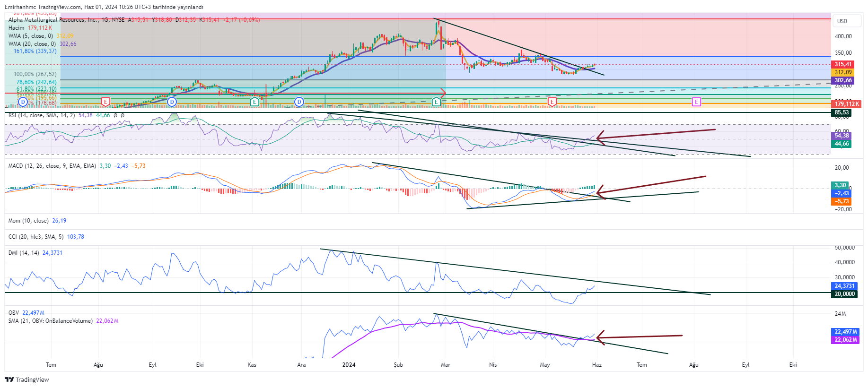Select the RSI (14, close, SMA, 14, 2) legend
This screenshot has width=868, height=388.
click(x=42, y=115)
